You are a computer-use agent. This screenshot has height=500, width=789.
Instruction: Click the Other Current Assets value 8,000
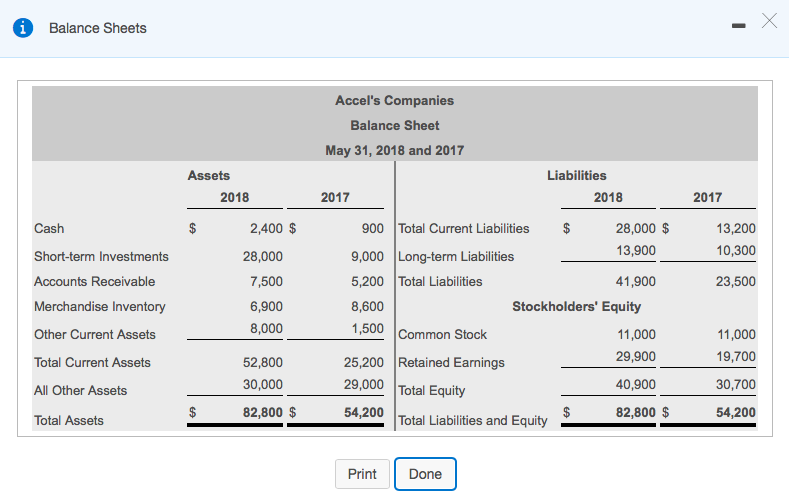[266, 328]
